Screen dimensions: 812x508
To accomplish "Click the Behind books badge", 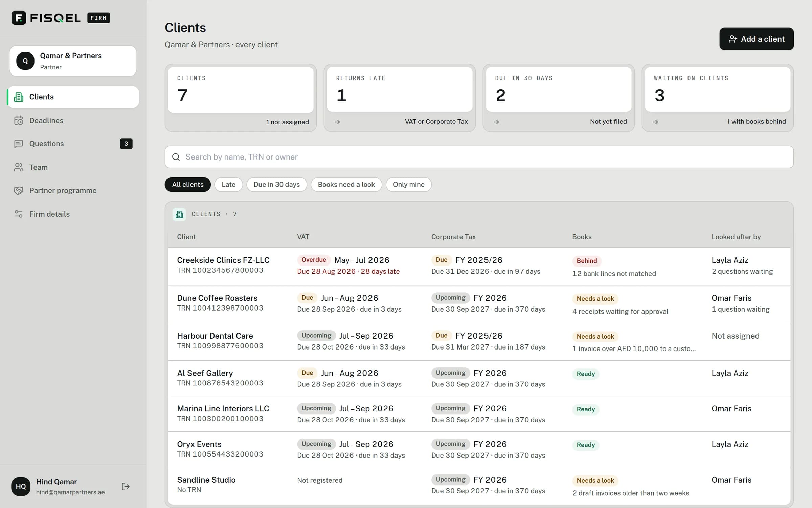I will [x=587, y=261].
